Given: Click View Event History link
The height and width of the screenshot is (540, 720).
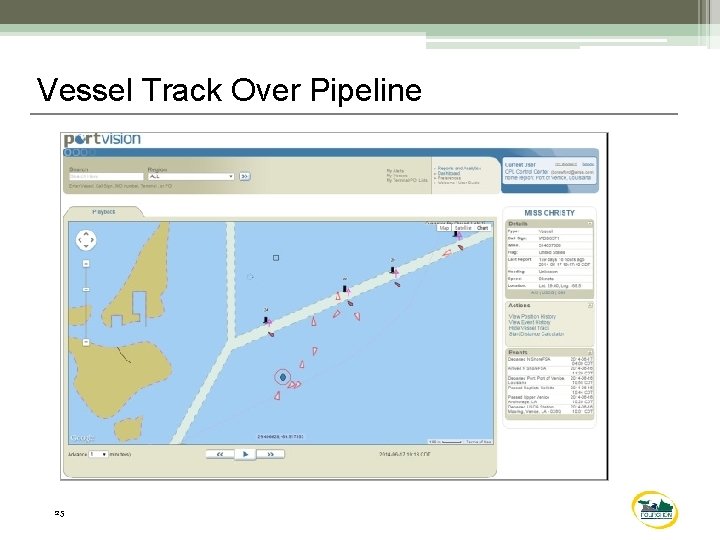Looking at the screenshot, I should (x=529, y=322).
